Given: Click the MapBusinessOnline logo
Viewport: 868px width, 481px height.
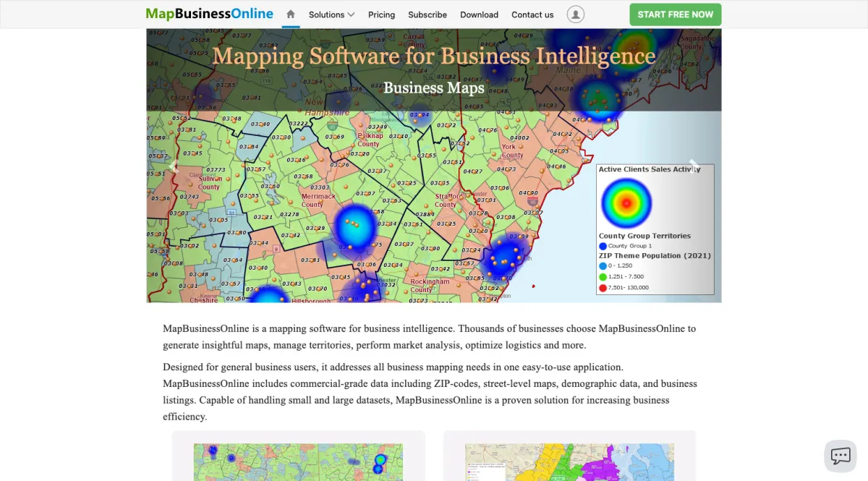Looking at the screenshot, I should [x=210, y=14].
